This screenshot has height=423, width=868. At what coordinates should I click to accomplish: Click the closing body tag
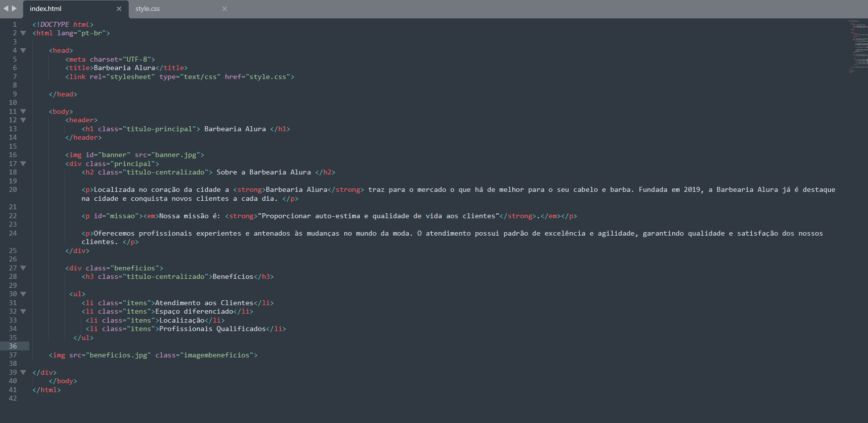(63, 381)
